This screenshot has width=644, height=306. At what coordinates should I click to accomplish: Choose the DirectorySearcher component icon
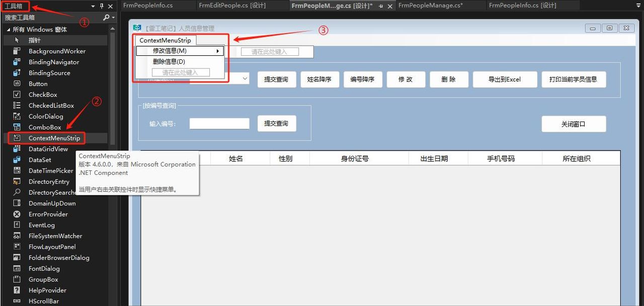(17, 192)
